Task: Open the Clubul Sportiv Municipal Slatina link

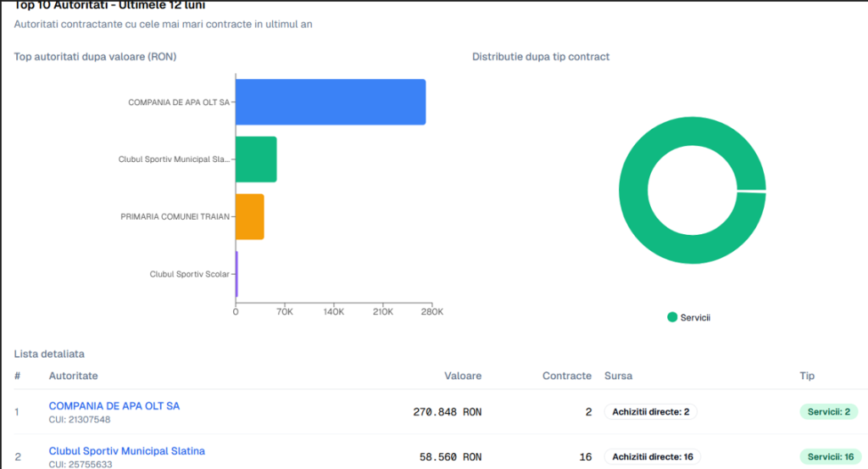Action: tap(126, 451)
